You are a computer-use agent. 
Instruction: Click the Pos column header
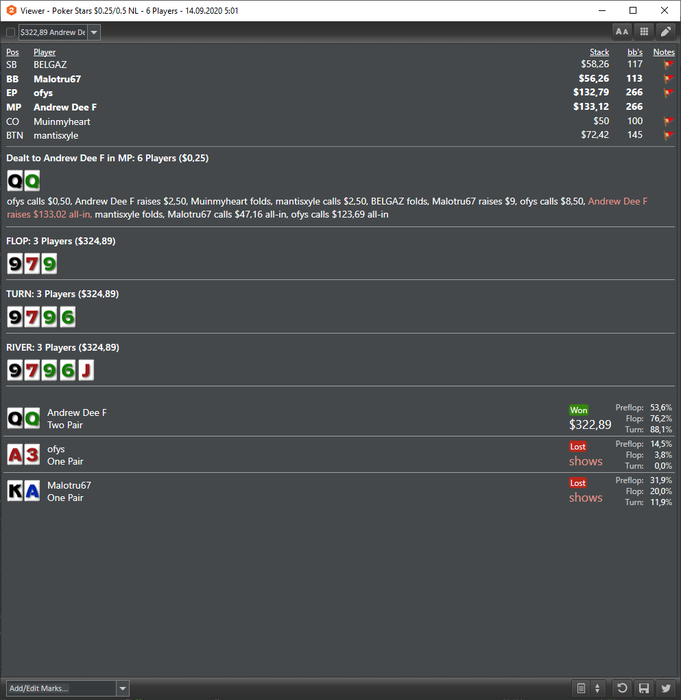pos(13,52)
